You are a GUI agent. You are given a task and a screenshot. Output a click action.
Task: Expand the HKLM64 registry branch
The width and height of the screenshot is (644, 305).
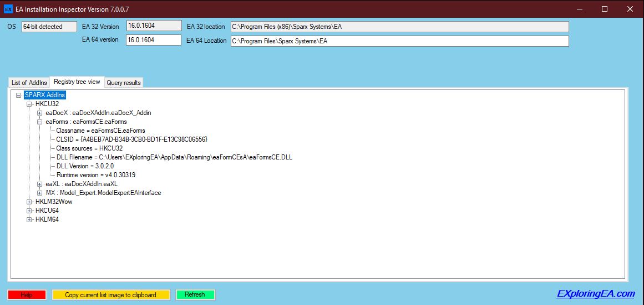29,219
